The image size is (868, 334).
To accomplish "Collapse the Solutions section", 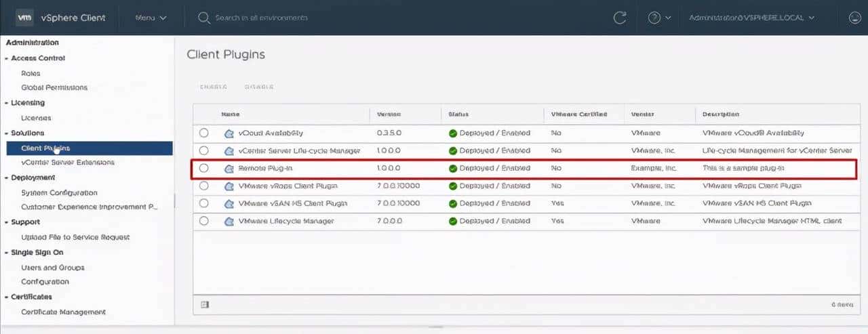I will click(6, 133).
